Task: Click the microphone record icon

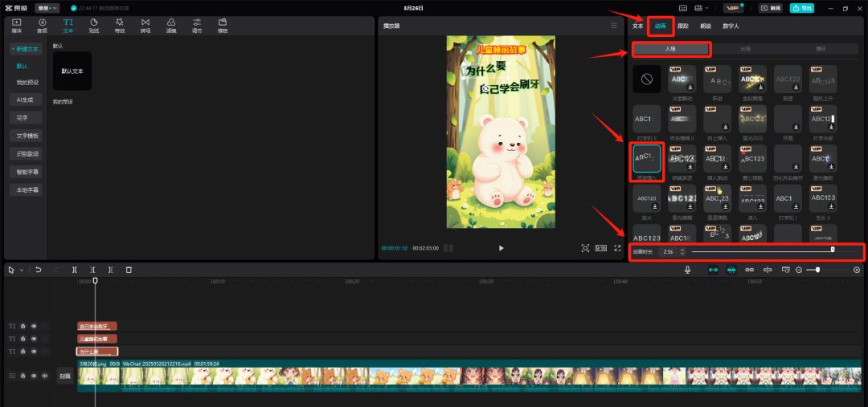Action: [x=688, y=270]
